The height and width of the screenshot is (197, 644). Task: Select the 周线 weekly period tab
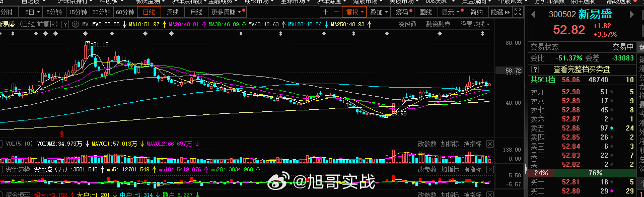(173, 12)
